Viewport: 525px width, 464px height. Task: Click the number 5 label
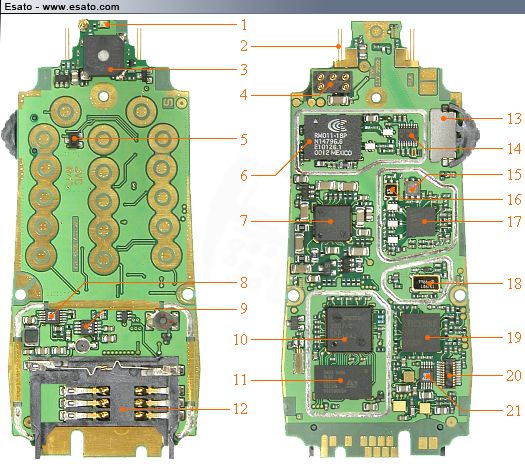(x=244, y=140)
